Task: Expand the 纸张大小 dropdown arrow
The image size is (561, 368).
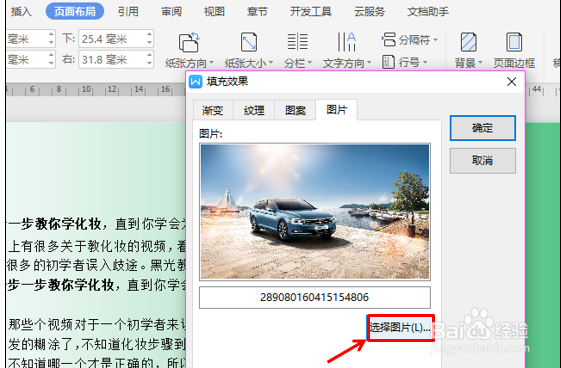Action: [271, 63]
